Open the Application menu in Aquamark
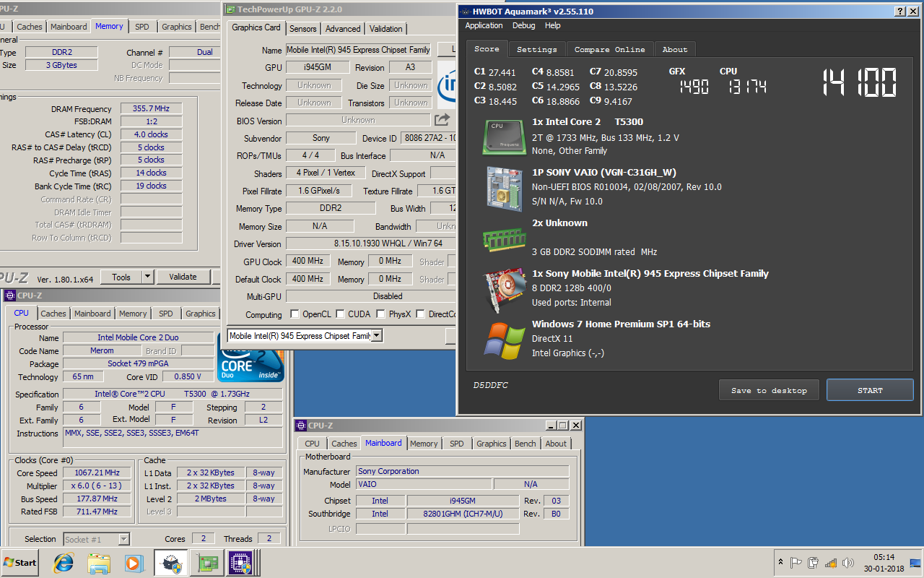Viewport: 924px width, 578px height. point(484,25)
